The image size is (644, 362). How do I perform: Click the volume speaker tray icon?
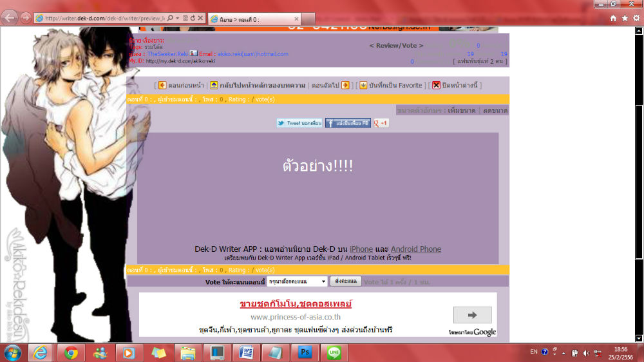586,353
